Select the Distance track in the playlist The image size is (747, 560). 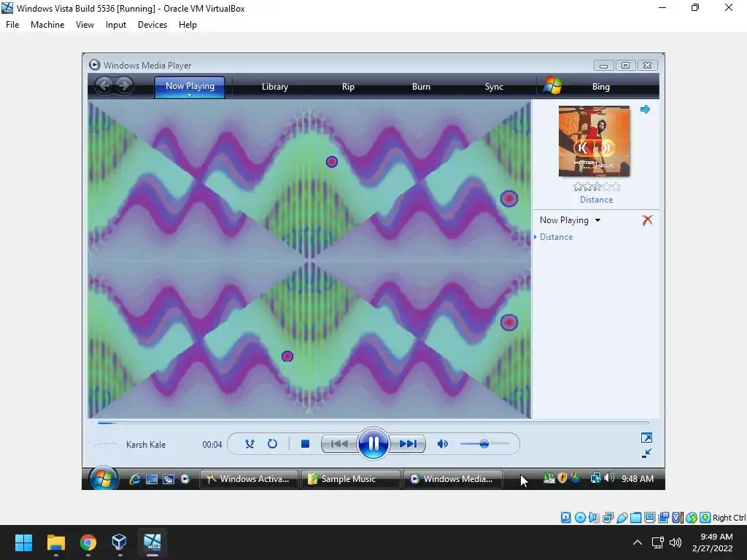click(556, 237)
